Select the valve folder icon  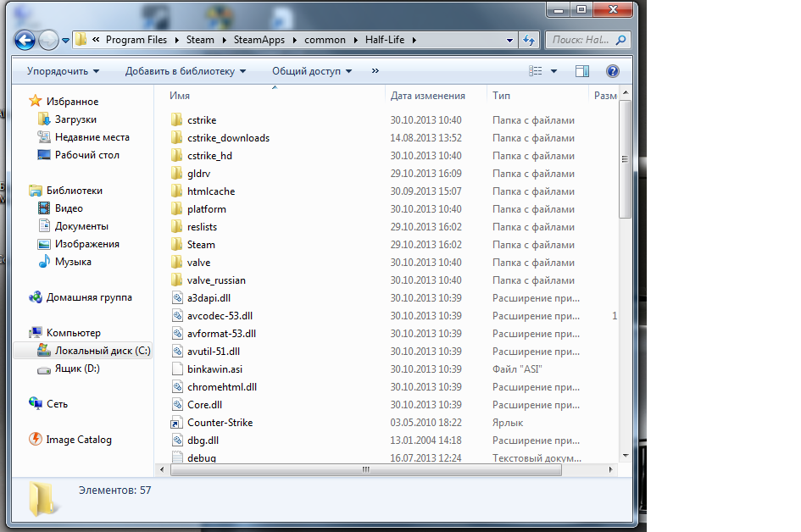coord(177,263)
